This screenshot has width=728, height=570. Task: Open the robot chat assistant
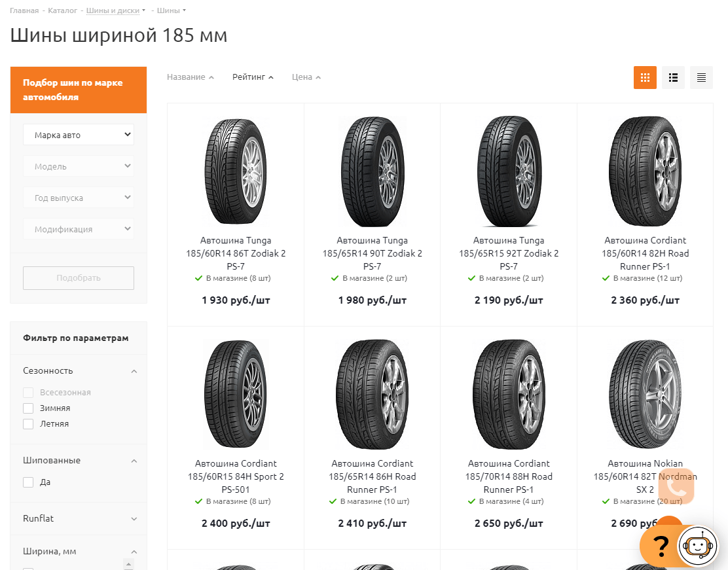[698, 546]
